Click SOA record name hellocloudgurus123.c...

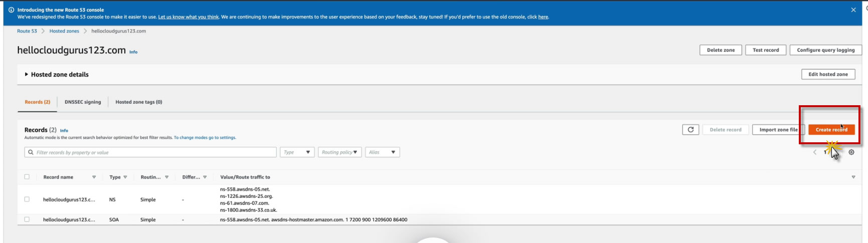(69, 220)
